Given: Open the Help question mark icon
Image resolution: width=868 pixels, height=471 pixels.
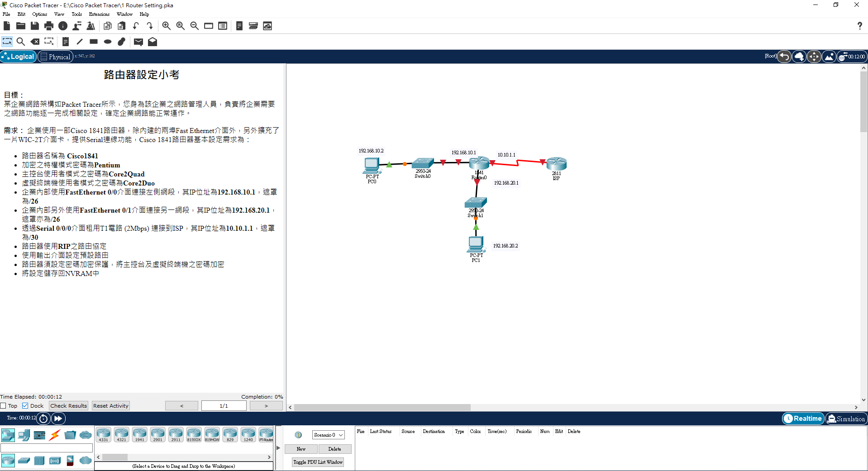Looking at the screenshot, I should click(860, 26).
